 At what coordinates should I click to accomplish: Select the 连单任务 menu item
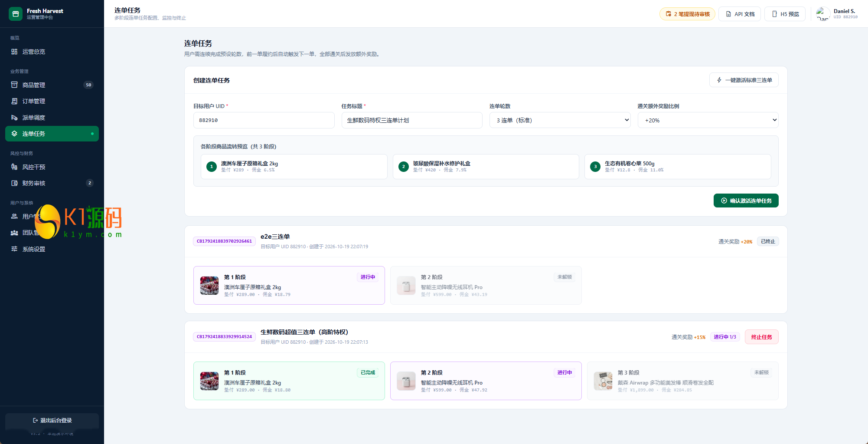pos(52,134)
